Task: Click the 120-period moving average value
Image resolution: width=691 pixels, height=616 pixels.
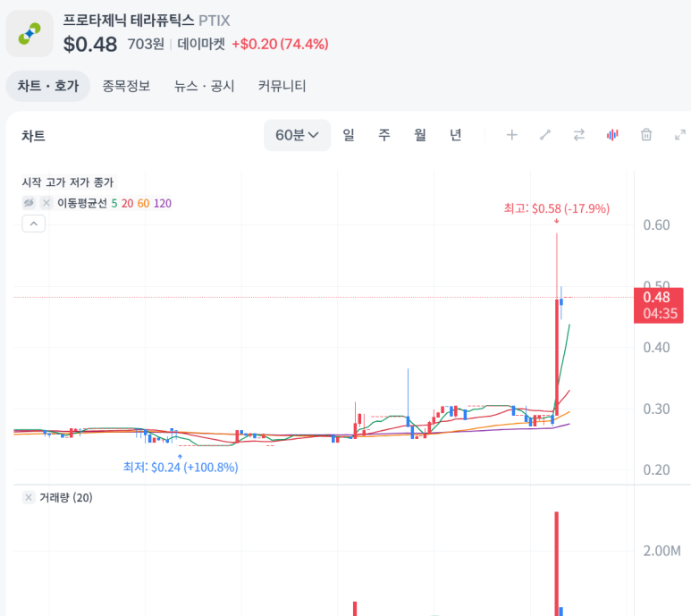Action: tap(162, 203)
